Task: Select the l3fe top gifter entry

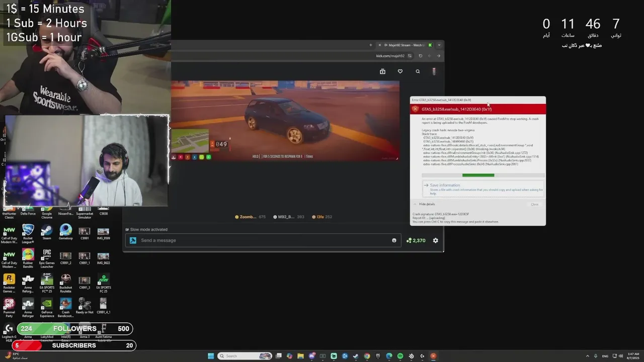Action: [321, 217]
